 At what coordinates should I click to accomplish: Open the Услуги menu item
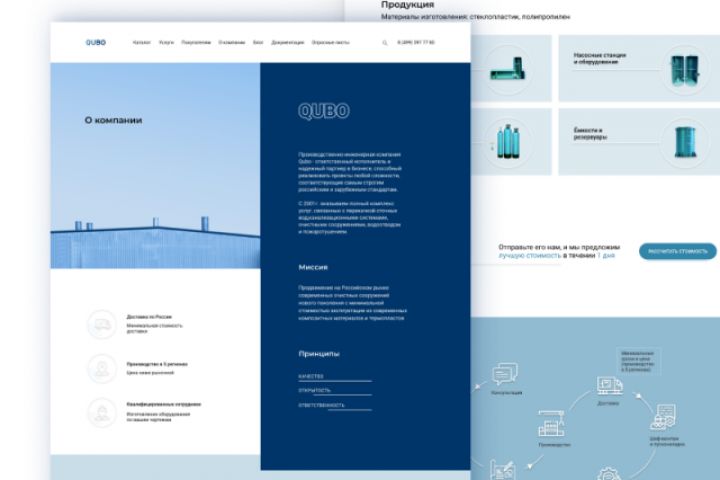pos(166,42)
